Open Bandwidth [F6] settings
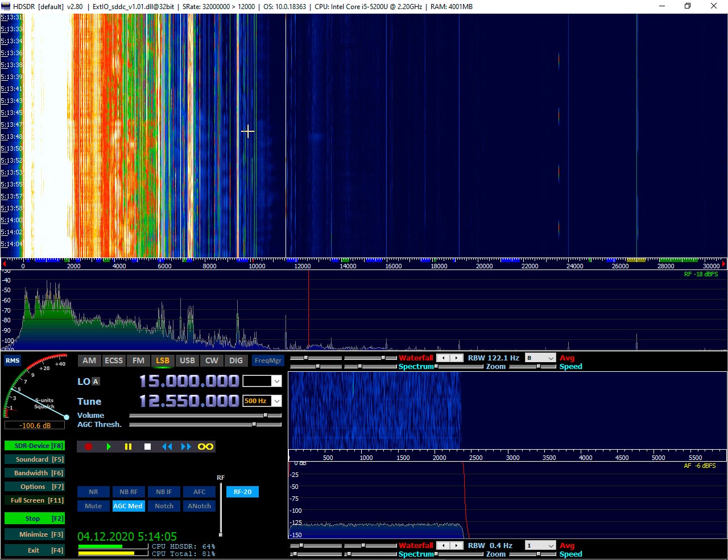728x560 pixels. (x=34, y=473)
